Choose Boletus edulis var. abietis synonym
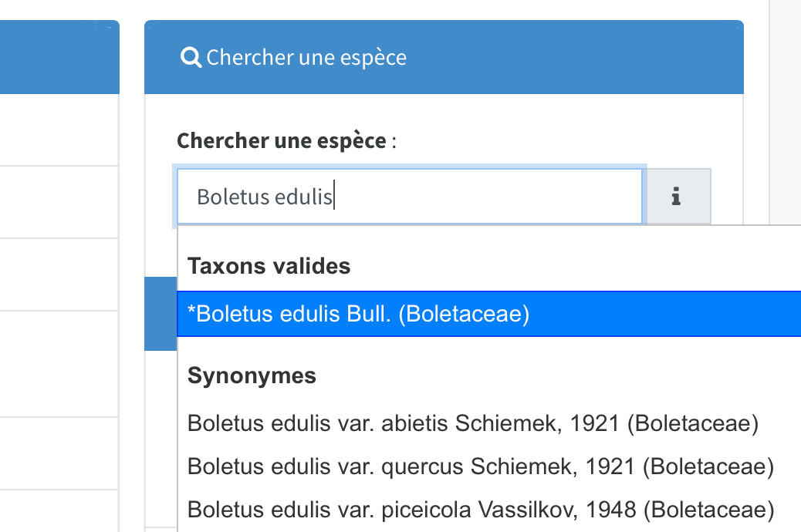Image resolution: width=801 pixels, height=532 pixels. [x=473, y=423]
